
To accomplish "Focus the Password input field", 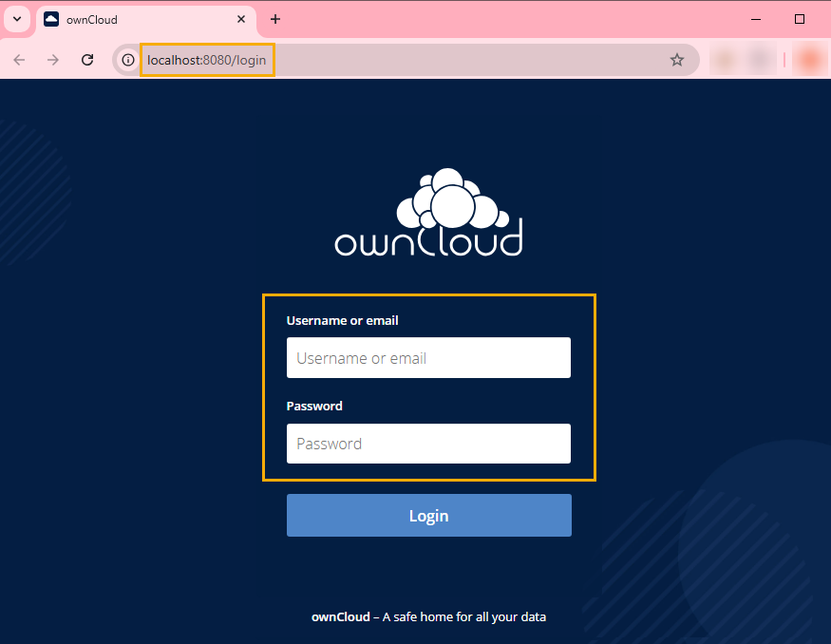I will (x=428, y=444).
